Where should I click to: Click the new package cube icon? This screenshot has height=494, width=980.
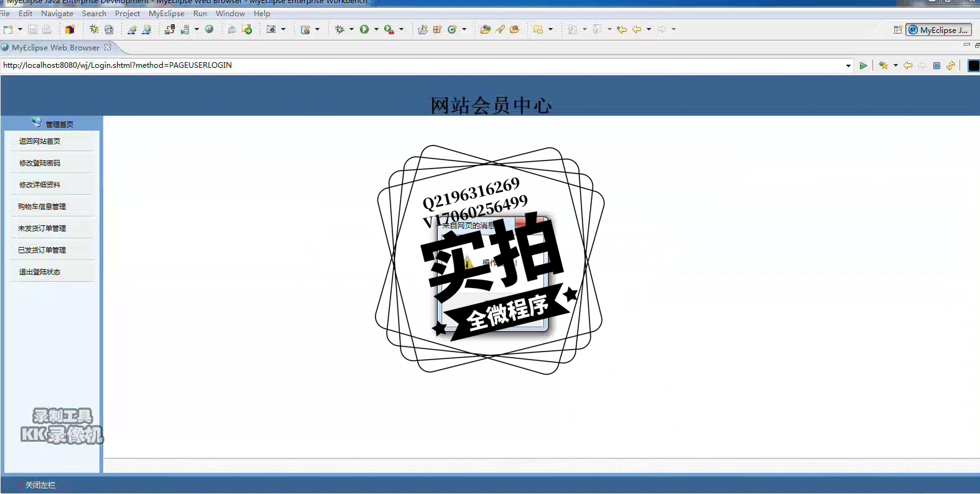70,29
